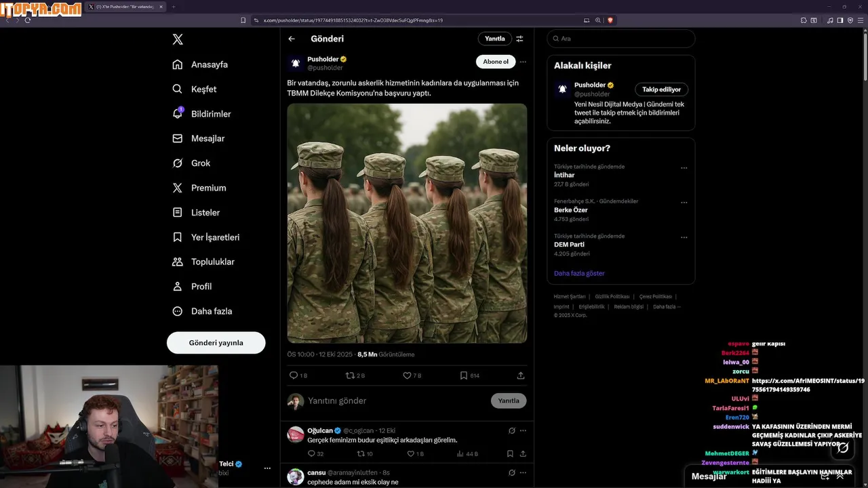Click the Ara search field
The height and width of the screenshot is (488, 868).
click(621, 39)
